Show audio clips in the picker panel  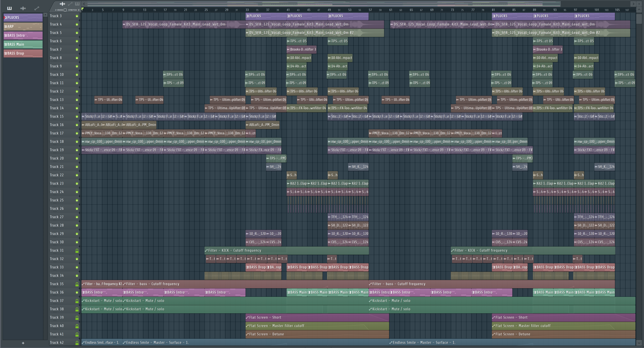pos(23,8)
